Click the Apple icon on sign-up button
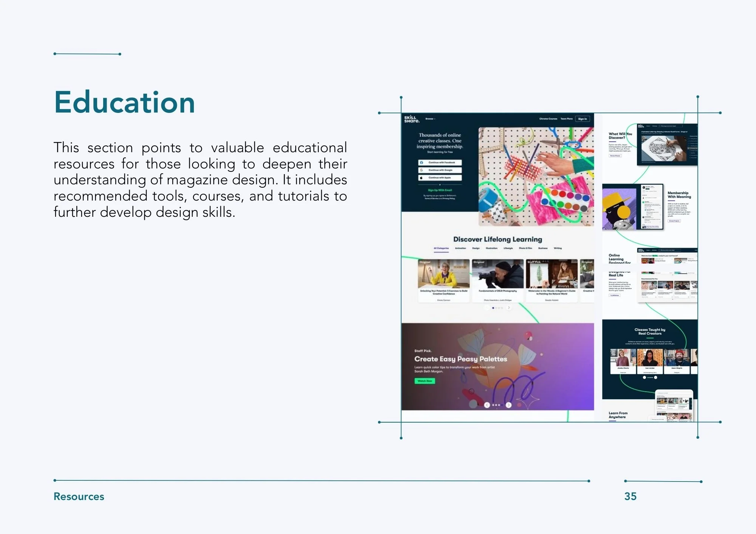 (x=421, y=177)
